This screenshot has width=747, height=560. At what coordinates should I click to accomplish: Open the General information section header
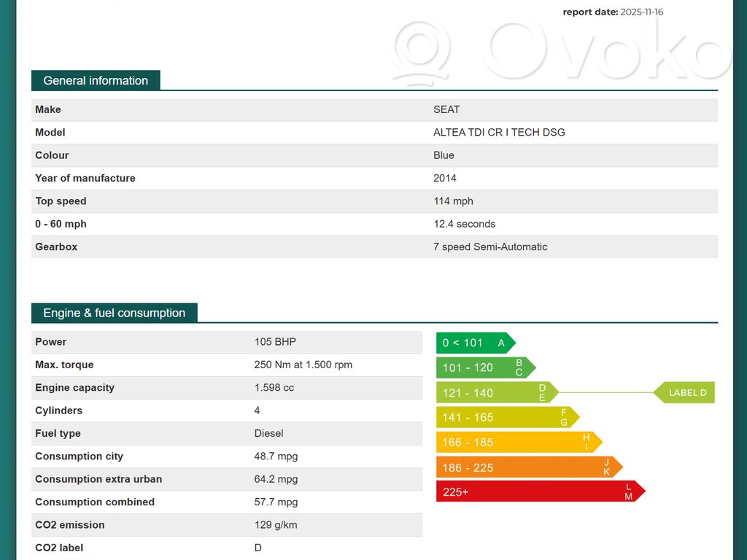click(96, 80)
